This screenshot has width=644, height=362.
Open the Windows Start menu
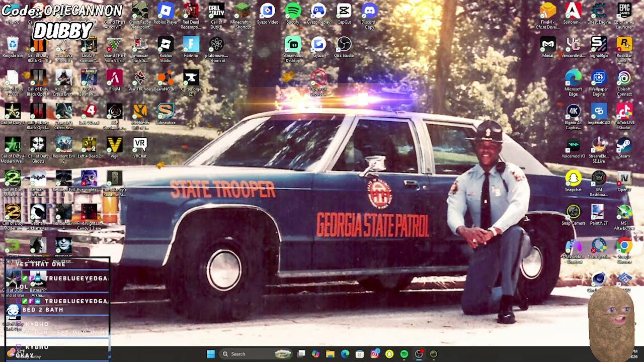click(x=211, y=354)
